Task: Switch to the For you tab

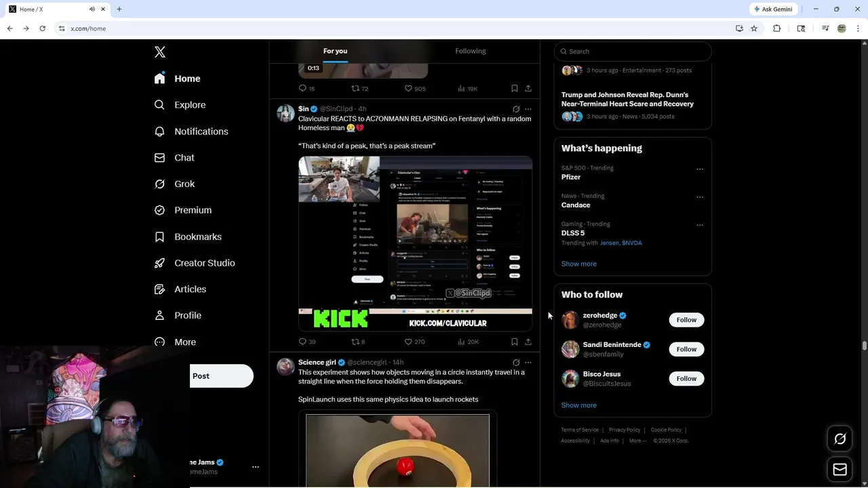Action: pos(335,51)
